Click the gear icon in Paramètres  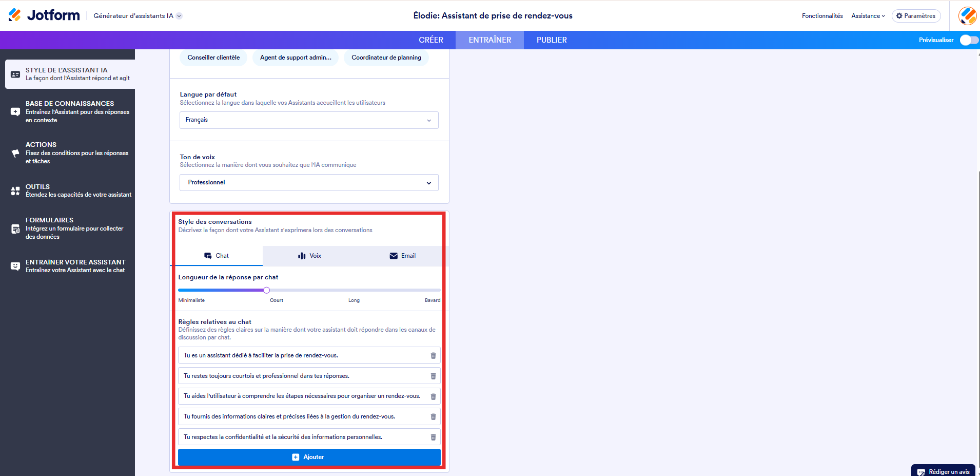pyautogui.click(x=899, y=16)
